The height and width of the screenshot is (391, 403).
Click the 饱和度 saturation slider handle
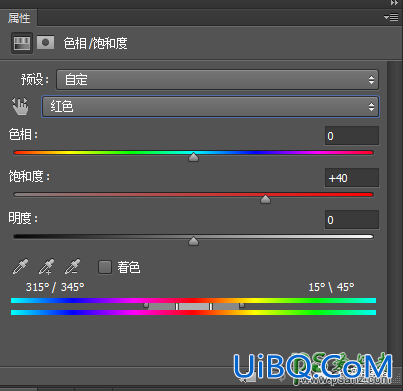pyautogui.click(x=265, y=199)
